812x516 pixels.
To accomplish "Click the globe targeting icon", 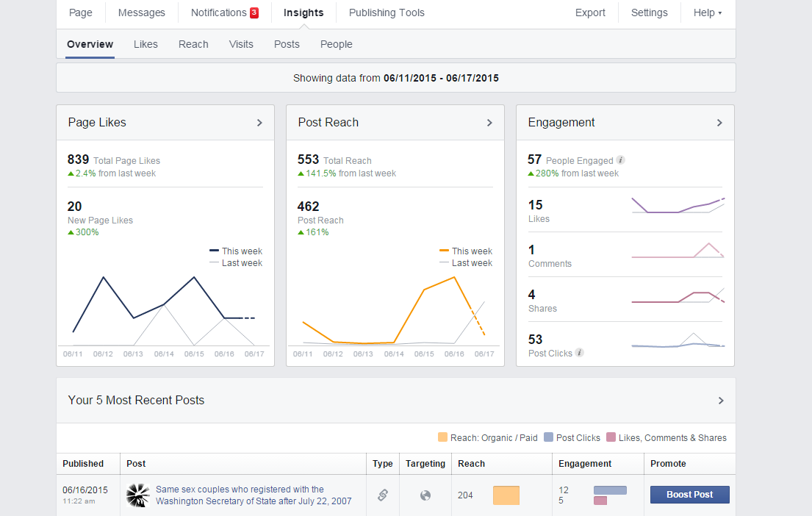I will (425, 496).
